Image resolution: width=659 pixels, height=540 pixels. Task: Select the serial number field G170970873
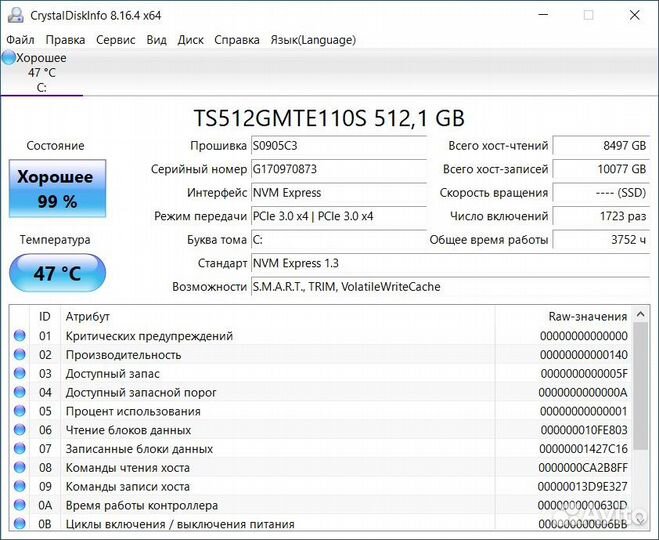[x=339, y=169]
